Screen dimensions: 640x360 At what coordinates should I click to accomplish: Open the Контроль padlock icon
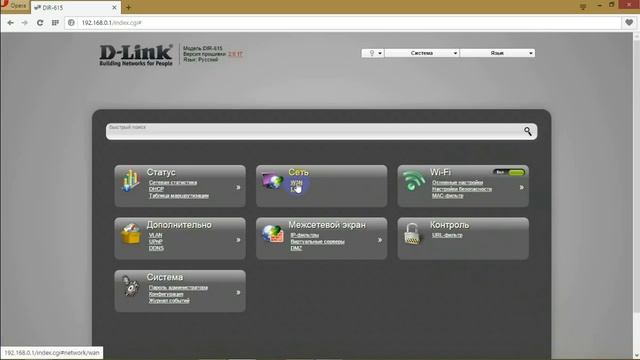(x=412, y=233)
